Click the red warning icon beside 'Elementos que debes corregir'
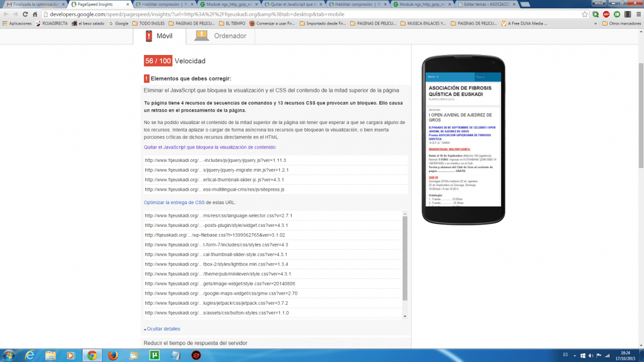 coord(146,79)
